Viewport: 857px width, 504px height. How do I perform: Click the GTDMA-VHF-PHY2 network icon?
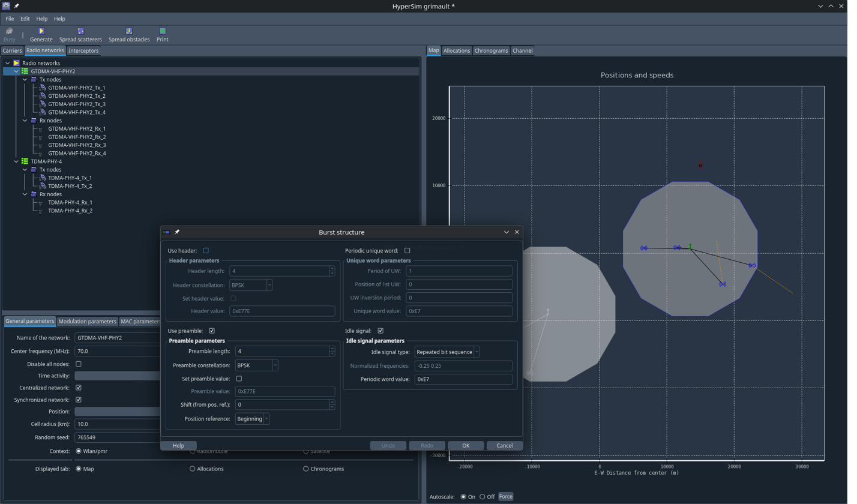[x=25, y=71]
